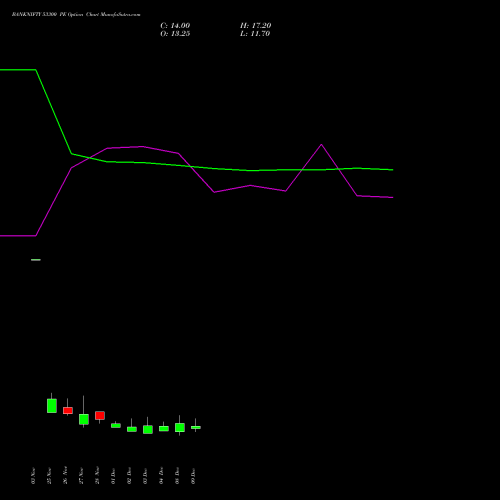The image size is (500, 500).
Task: Click the small green dash marker at left
Action: [x=36, y=260]
